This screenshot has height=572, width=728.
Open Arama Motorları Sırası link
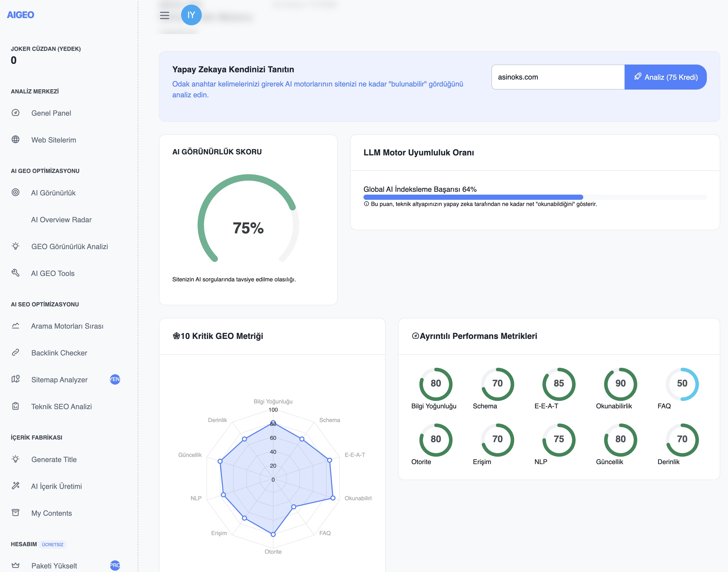[x=67, y=326]
